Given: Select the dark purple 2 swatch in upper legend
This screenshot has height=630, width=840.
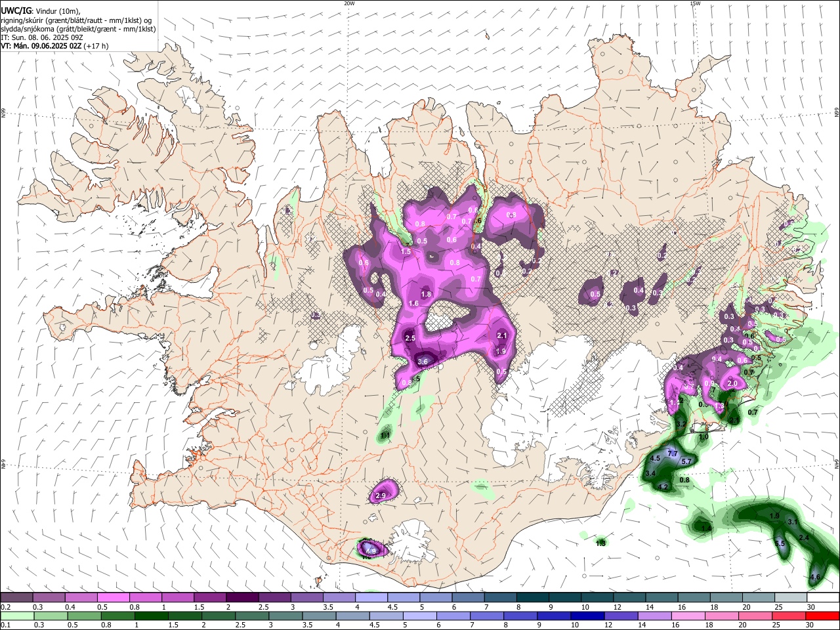Looking at the screenshot, I should tap(241, 598).
